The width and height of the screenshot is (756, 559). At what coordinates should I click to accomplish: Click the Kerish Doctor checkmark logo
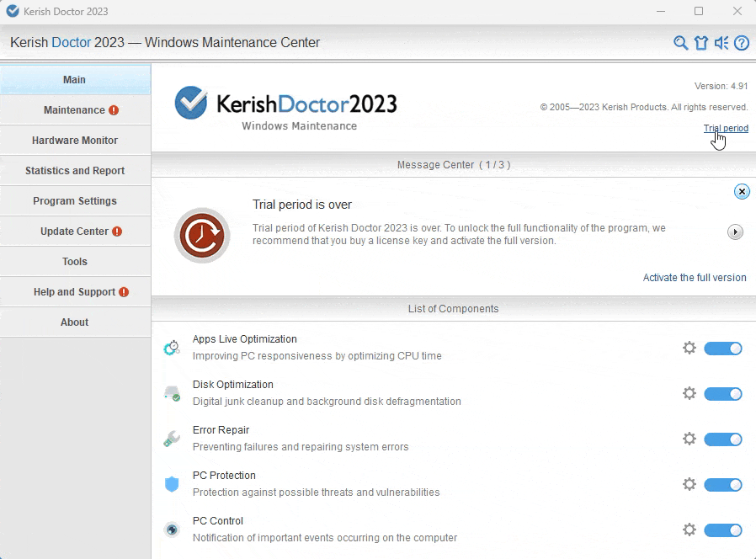coord(191,102)
